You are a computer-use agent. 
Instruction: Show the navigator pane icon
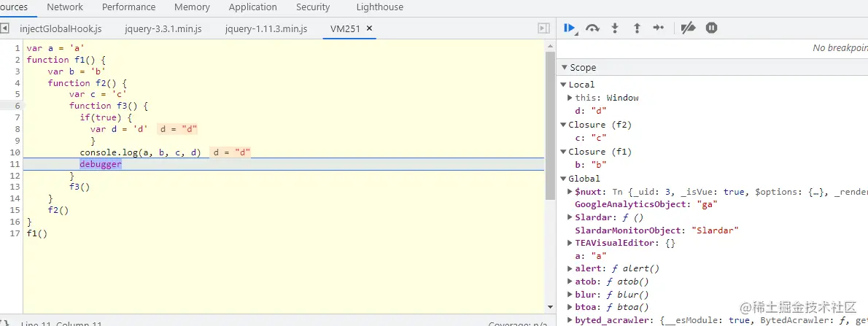pyautogui.click(x=4, y=28)
